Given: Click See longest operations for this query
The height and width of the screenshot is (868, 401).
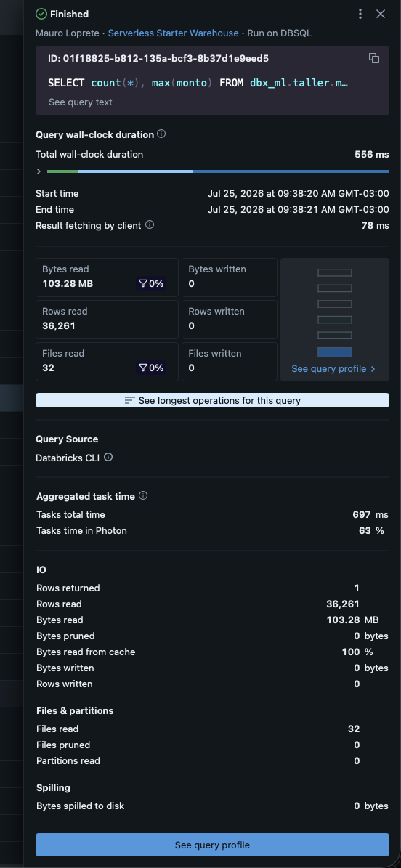Looking at the screenshot, I should coord(213,400).
